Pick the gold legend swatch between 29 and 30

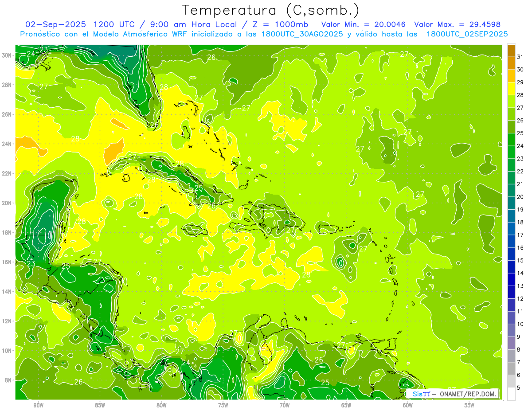[x=511, y=76]
